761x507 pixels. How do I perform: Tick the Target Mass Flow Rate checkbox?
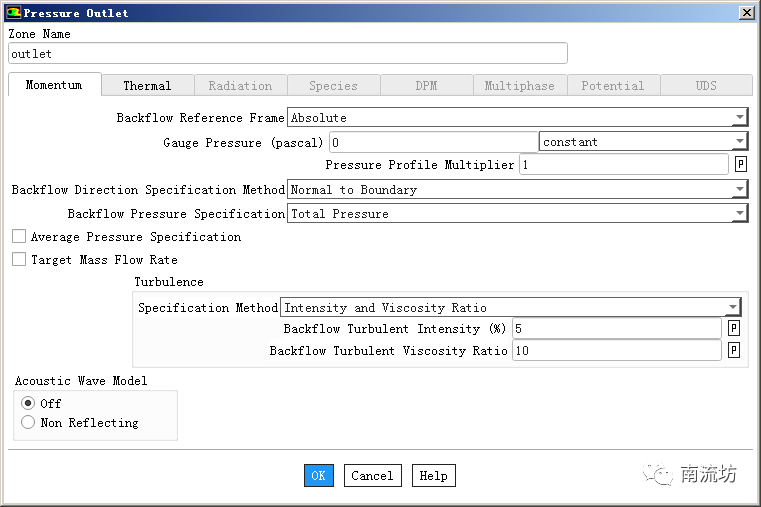click(x=19, y=260)
